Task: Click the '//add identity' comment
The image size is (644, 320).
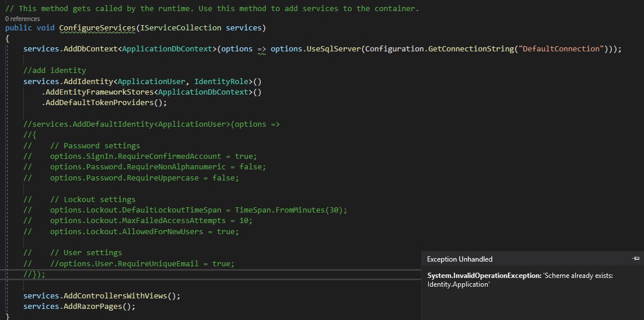Action: point(55,71)
